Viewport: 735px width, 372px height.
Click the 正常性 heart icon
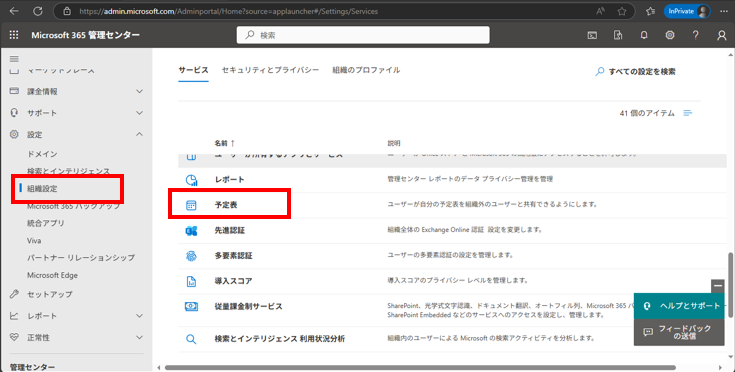point(14,337)
